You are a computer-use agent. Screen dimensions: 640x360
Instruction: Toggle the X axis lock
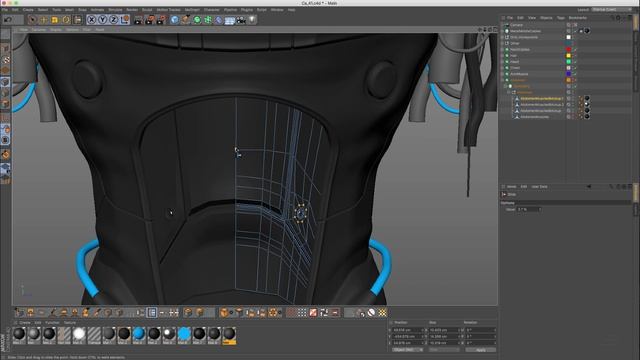pyautogui.click(x=91, y=20)
